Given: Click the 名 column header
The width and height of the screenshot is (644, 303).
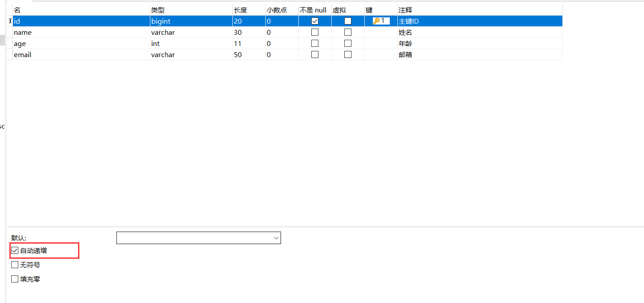Looking at the screenshot, I should click(82, 10).
